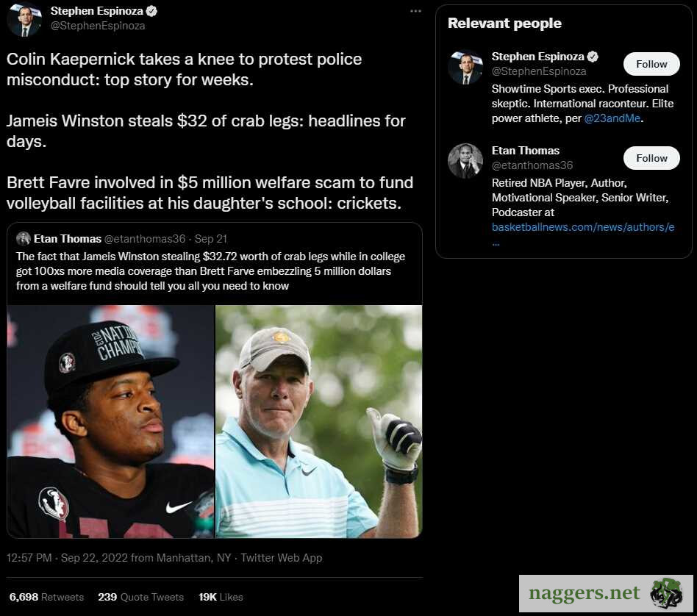This screenshot has height=616, width=697.
Task: View the 6,698 Retweets list
Action: (x=46, y=597)
